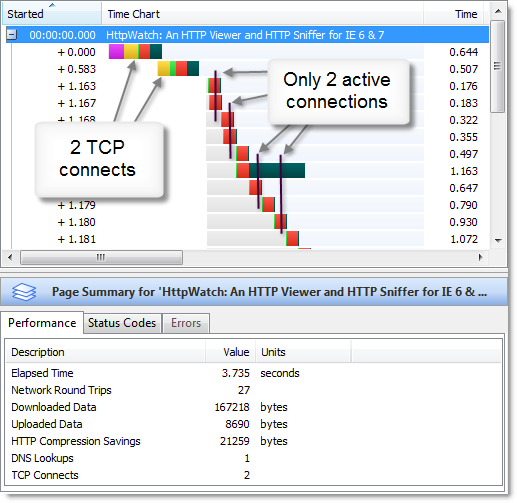Screen dimensions: 517x503
Task: Click the magenta DNS segment in first bar
Action: pyautogui.click(x=116, y=52)
